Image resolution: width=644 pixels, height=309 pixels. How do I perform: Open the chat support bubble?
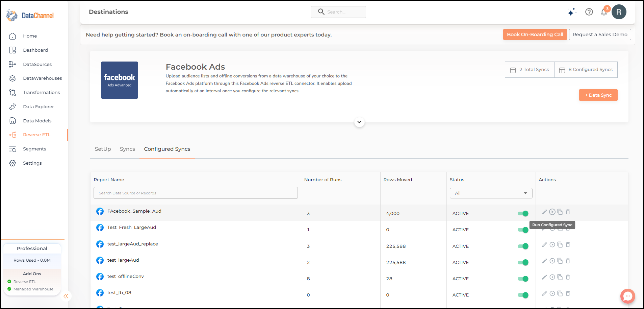pos(627,296)
